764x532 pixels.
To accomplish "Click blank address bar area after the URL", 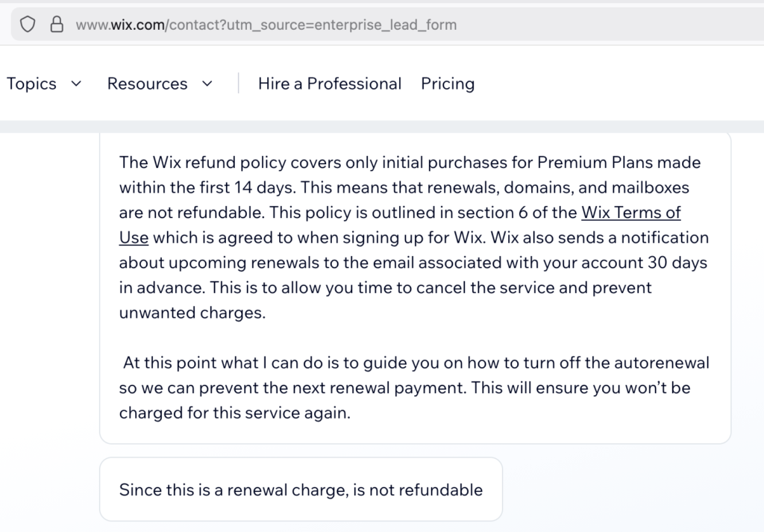I will click(x=612, y=25).
